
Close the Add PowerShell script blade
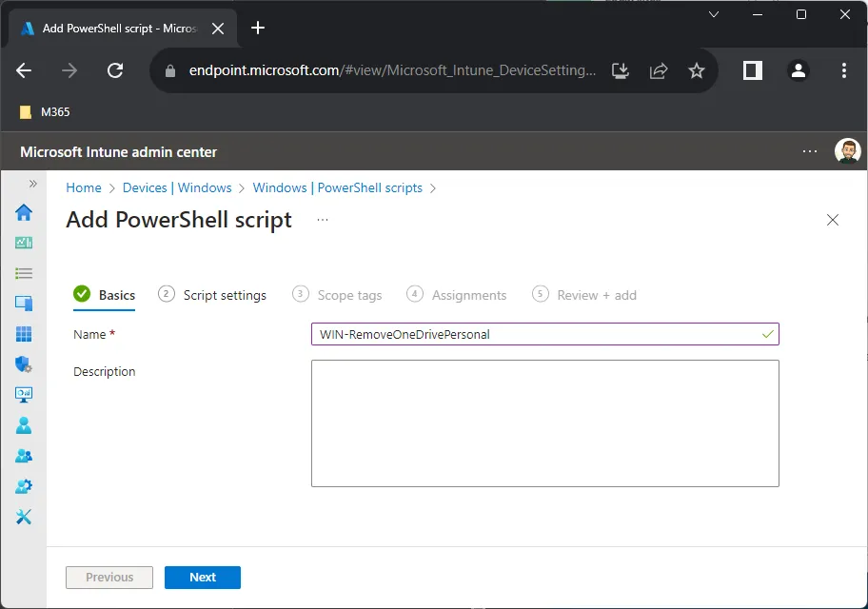(x=833, y=220)
